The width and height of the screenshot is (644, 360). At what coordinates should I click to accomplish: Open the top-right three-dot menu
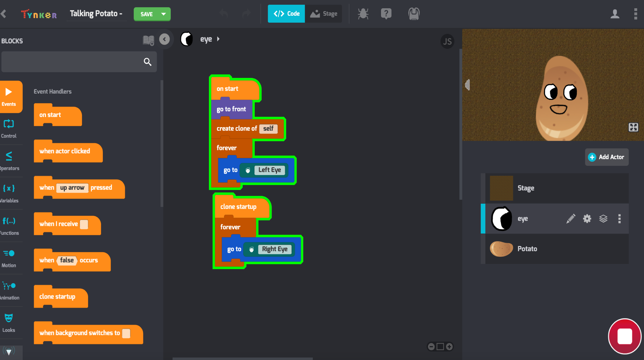click(636, 14)
